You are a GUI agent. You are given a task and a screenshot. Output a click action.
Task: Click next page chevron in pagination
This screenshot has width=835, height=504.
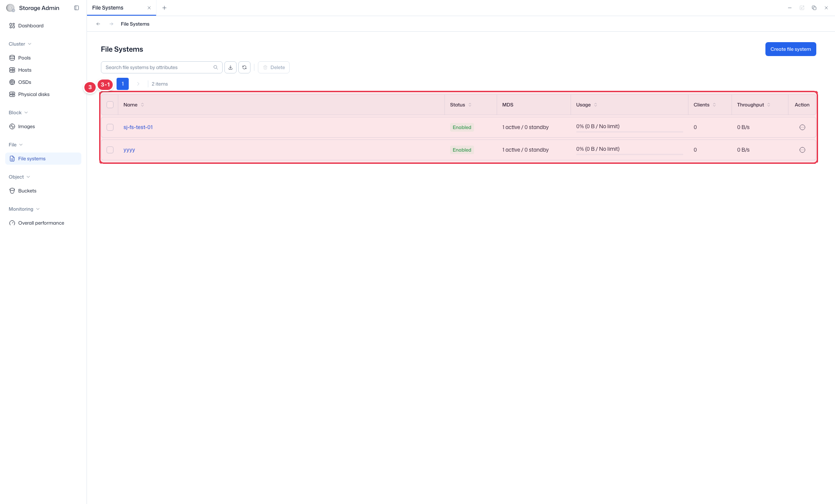click(x=138, y=84)
